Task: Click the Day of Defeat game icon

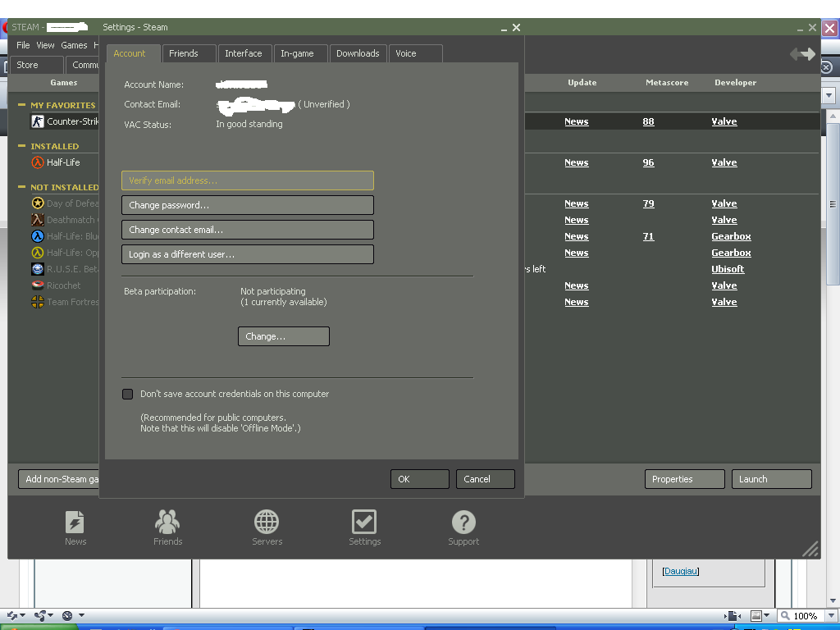Action: (38, 203)
